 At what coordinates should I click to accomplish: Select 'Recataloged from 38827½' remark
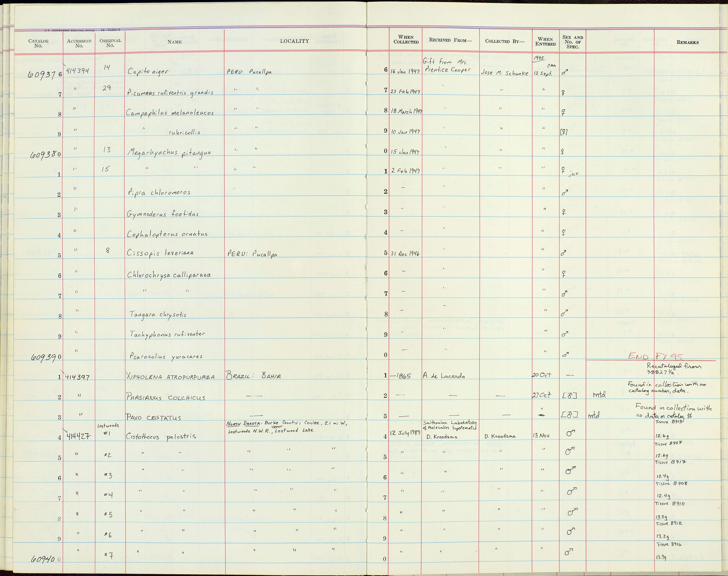[x=674, y=369]
